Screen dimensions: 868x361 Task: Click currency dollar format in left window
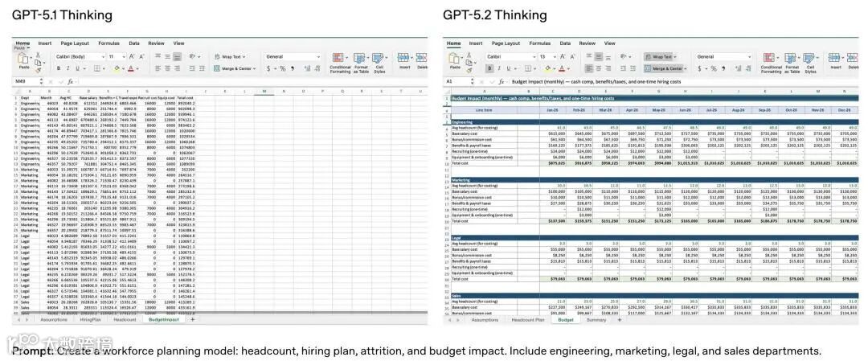(268, 68)
